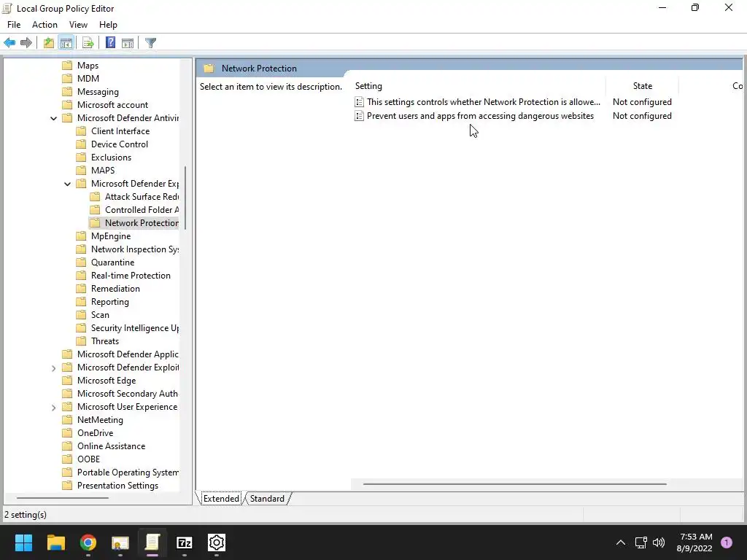Open the notification badge icon
The width and height of the screenshot is (747, 560).
pyautogui.click(x=727, y=542)
